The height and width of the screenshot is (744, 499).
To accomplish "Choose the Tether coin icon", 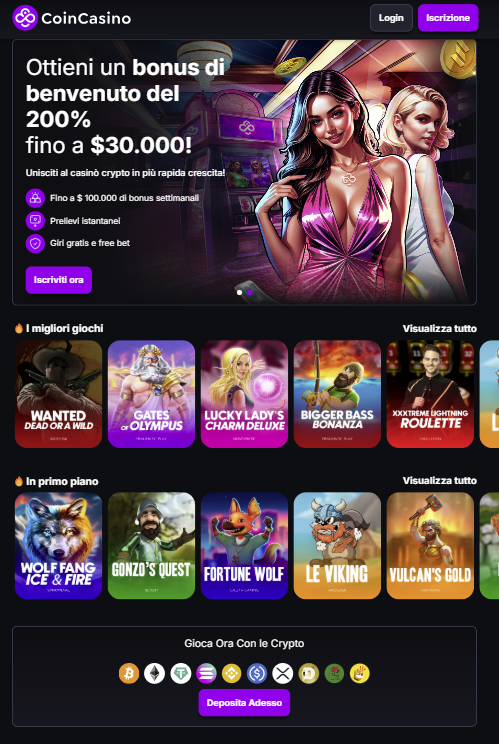I will click(180, 673).
